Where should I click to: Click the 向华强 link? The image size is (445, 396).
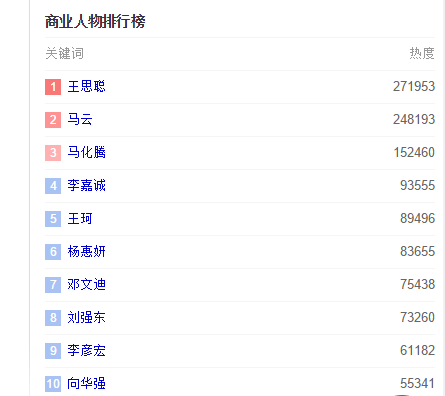click(x=86, y=384)
